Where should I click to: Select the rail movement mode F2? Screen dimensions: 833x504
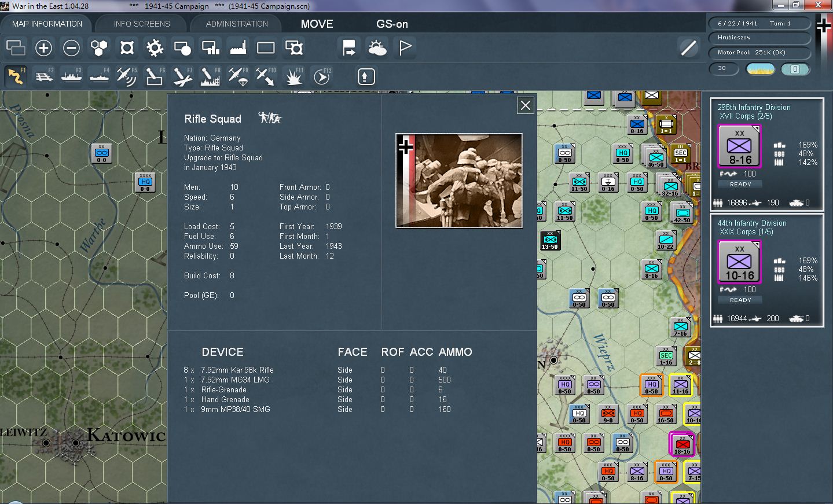pyautogui.click(x=44, y=76)
